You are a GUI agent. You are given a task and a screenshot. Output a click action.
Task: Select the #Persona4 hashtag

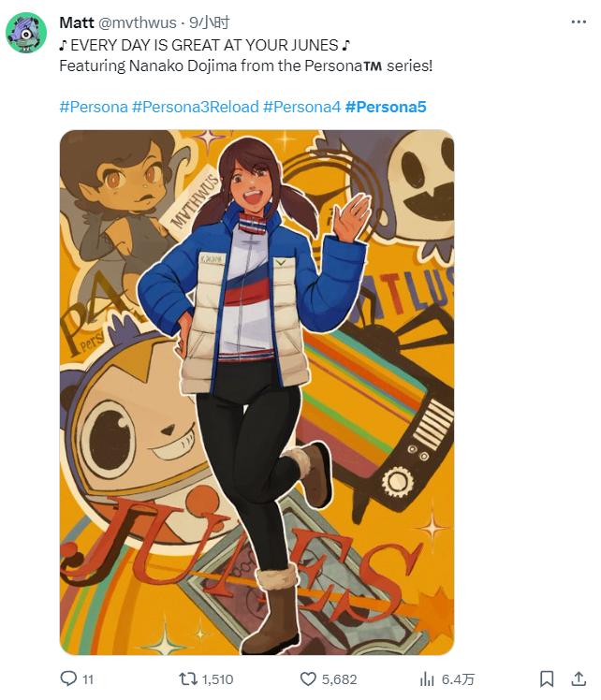pyautogui.click(x=301, y=107)
